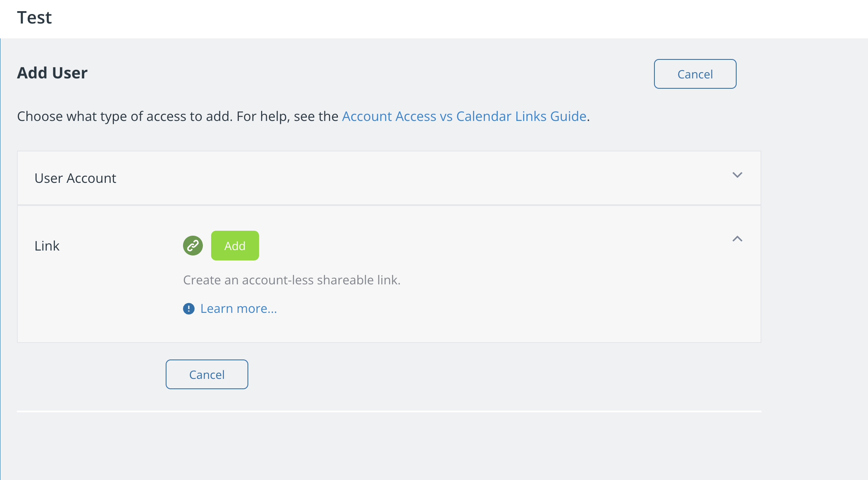868x480 pixels.
Task: Click the "Add User" heading
Action: [x=52, y=73]
